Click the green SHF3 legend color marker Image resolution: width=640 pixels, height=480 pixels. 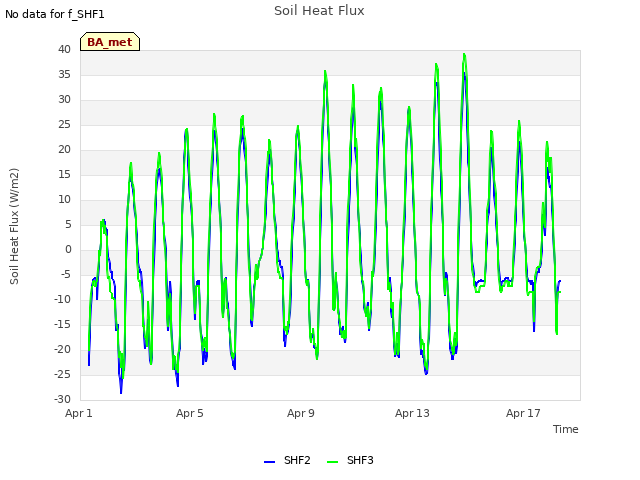click(332, 462)
